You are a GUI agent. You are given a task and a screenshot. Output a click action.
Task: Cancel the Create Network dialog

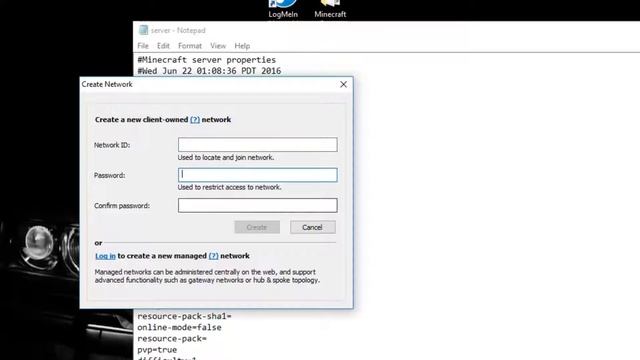pyautogui.click(x=313, y=227)
